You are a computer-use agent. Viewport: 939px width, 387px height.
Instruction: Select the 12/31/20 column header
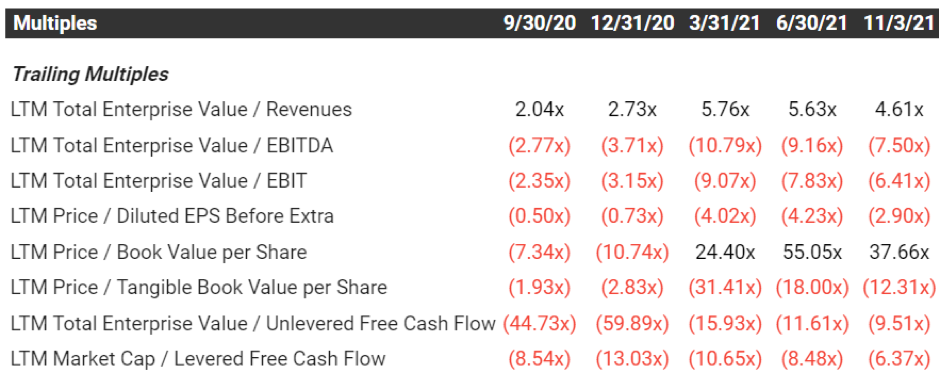point(632,23)
